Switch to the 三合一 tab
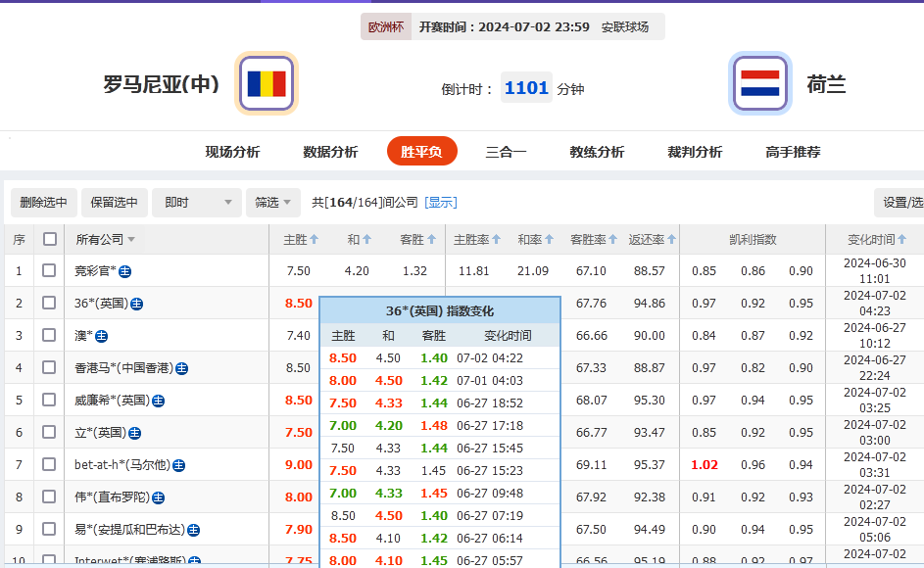 point(506,152)
